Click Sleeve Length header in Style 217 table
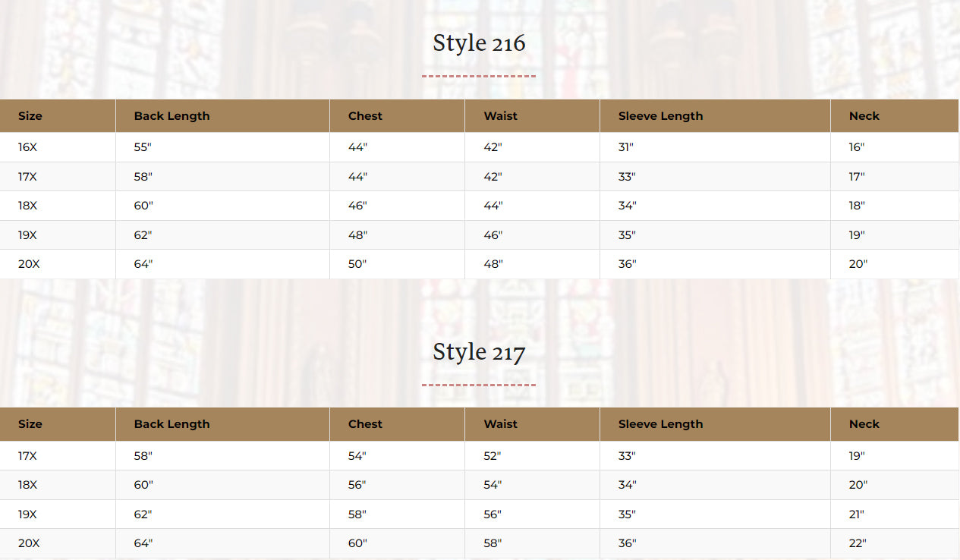 pyautogui.click(x=660, y=424)
